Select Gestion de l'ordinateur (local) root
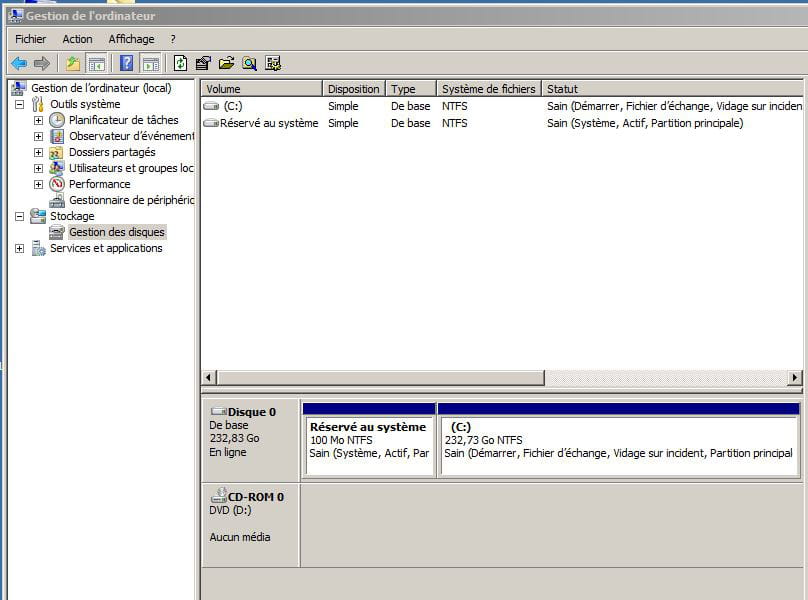This screenshot has width=808, height=600. click(x=102, y=88)
